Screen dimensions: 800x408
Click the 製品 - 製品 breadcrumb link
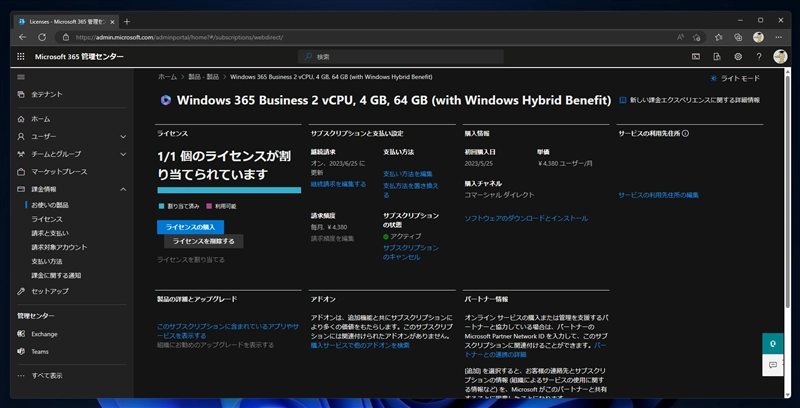click(x=204, y=77)
